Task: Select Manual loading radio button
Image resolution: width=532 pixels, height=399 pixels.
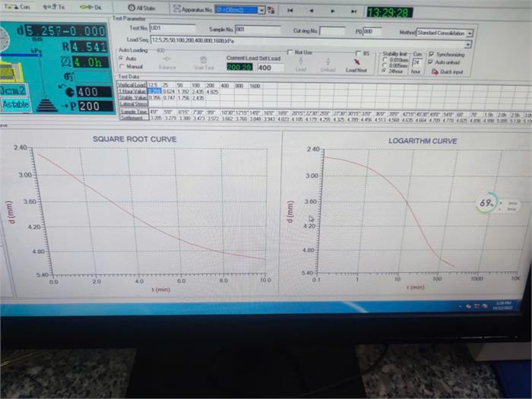Action: [122, 67]
